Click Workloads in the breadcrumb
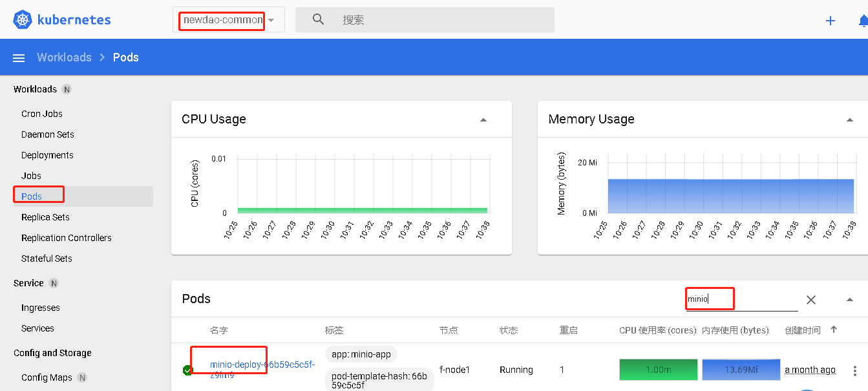Screen dimensions: 868x391 point(64,58)
